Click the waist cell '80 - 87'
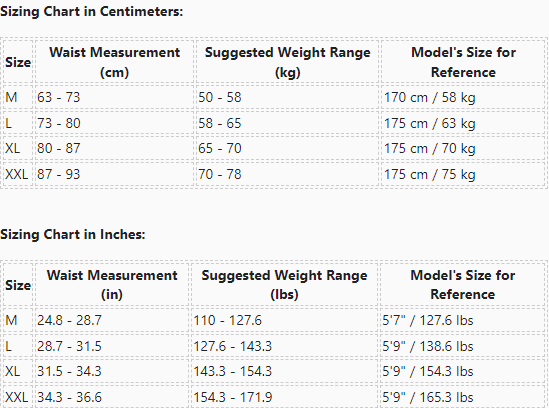 [59, 148]
